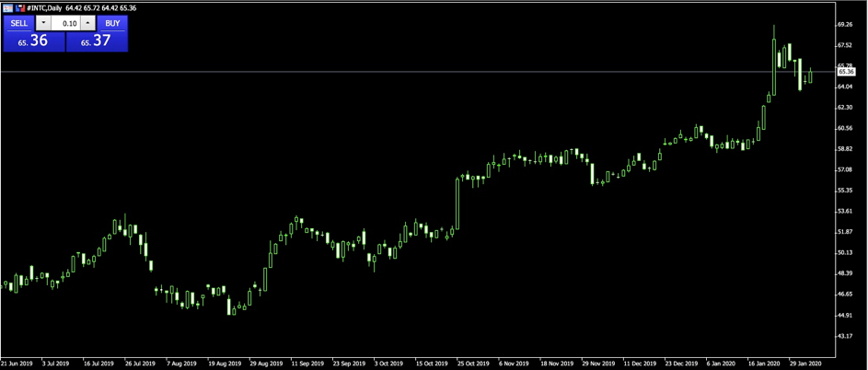Click the red-blue one-click trading icon

[x=20, y=8]
